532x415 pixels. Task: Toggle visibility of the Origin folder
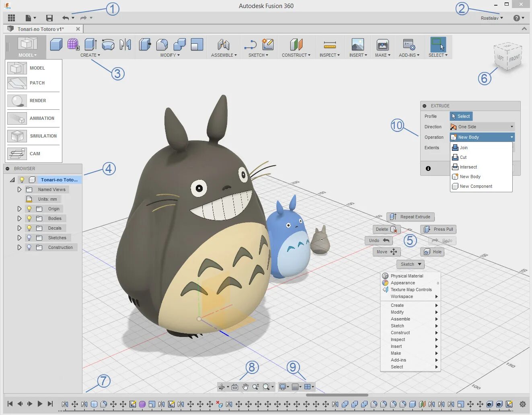click(x=29, y=209)
